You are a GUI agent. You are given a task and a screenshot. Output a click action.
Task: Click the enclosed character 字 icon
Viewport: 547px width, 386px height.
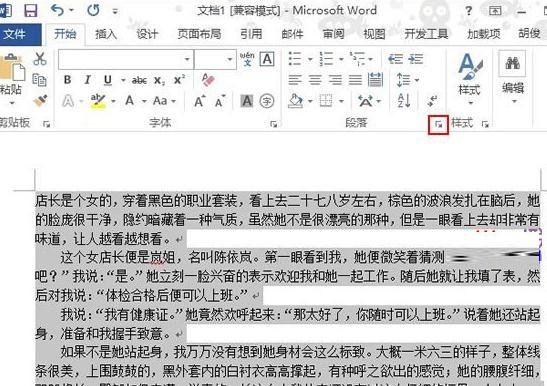click(x=267, y=101)
